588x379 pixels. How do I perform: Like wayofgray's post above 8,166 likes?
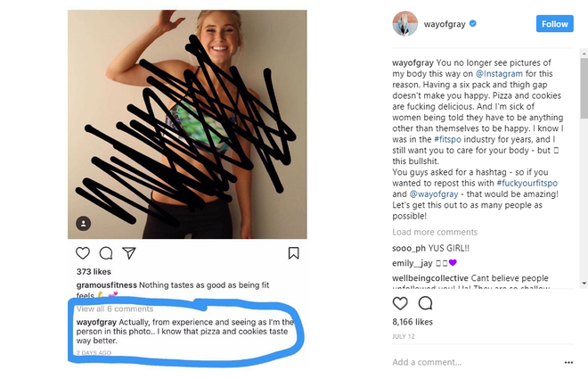coord(400,303)
